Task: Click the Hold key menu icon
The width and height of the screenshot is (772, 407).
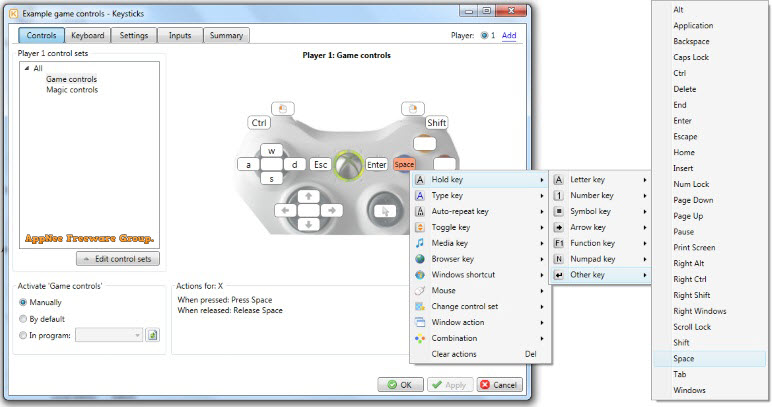Action: 420,180
